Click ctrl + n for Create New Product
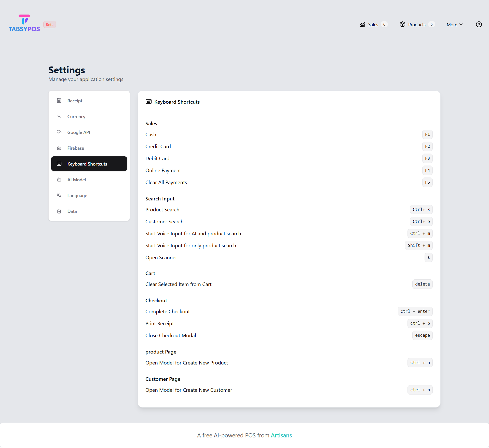The height and width of the screenshot is (448, 489). point(420,363)
